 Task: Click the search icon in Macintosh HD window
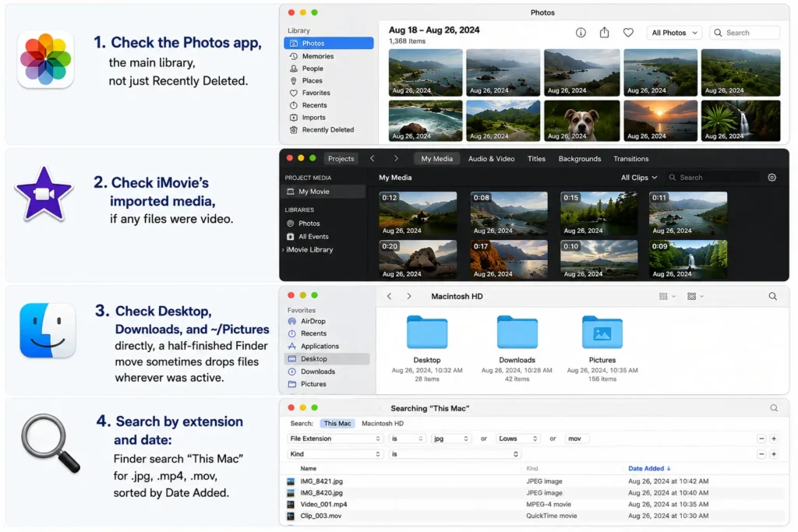tap(772, 296)
